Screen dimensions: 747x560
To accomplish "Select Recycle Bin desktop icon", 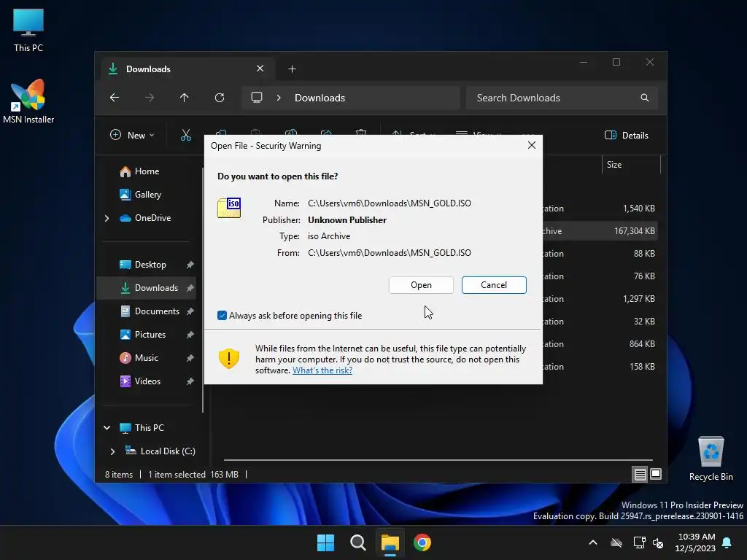I will [711, 459].
